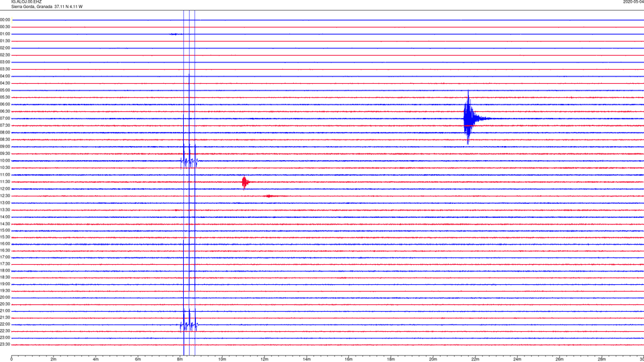Screen dimensions: 644x362
Task: Select the 07:00 trace time label
Action: tap(5, 119)
